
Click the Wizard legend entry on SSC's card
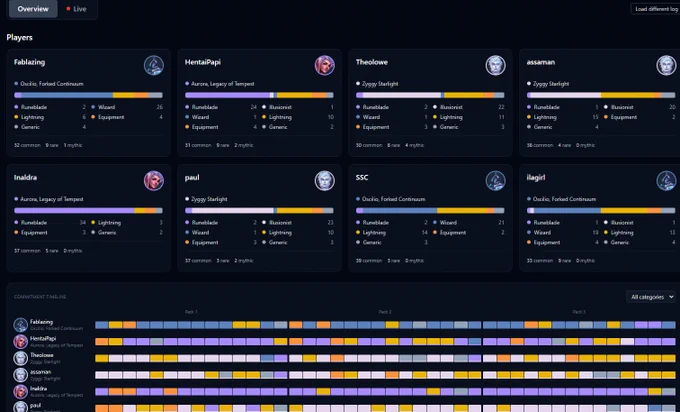tap(470, 222)
